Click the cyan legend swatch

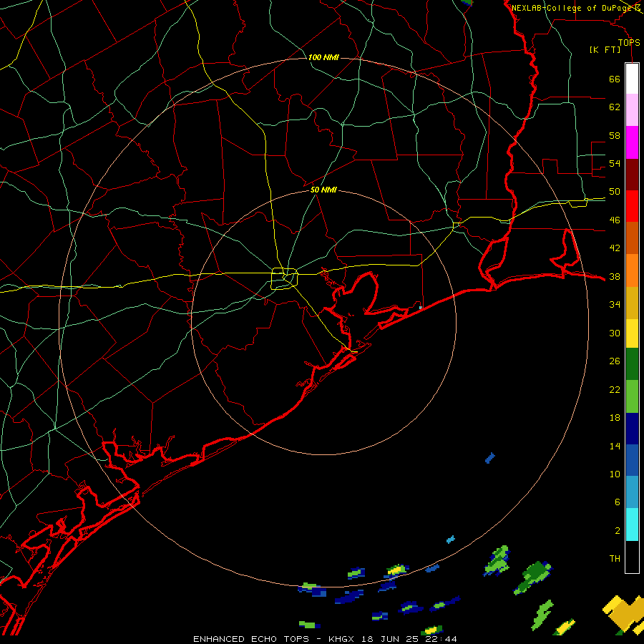632,525
